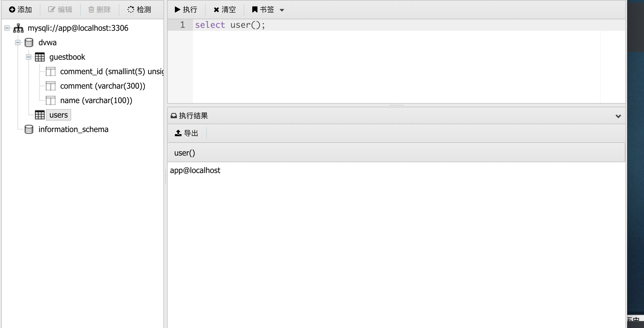Click the information_schema database icon
644x328 pixels.
pyautogui.click(x=29, y=129)
